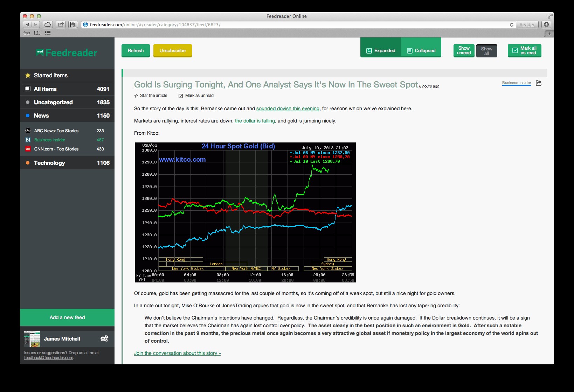Click Business Insider source link
This screenshot has height=392, width=574.
click(517, 83)
